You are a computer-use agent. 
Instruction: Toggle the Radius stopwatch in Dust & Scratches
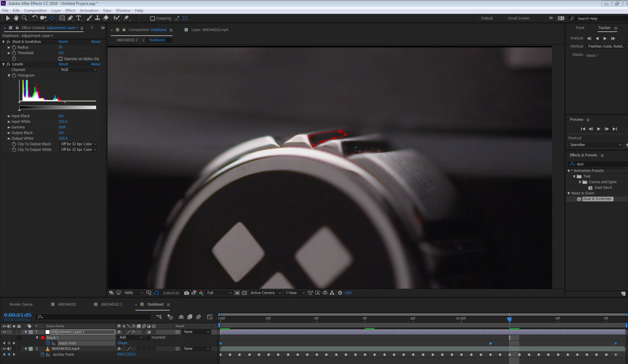pos(14,48)
